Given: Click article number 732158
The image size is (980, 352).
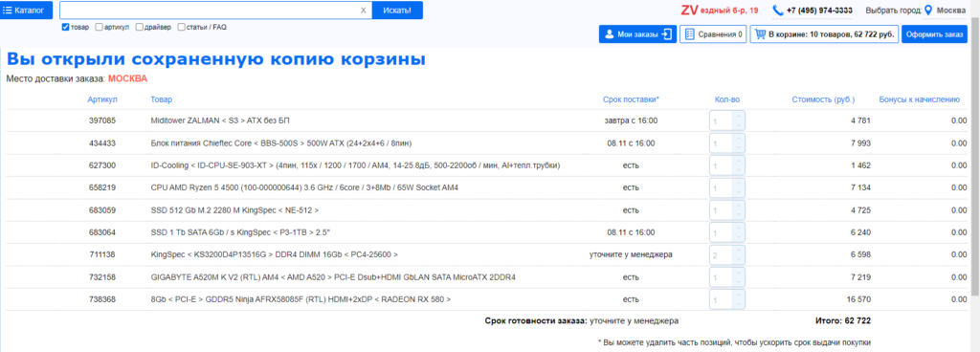Looking at the screenshot, I should [x=102, y=277].
